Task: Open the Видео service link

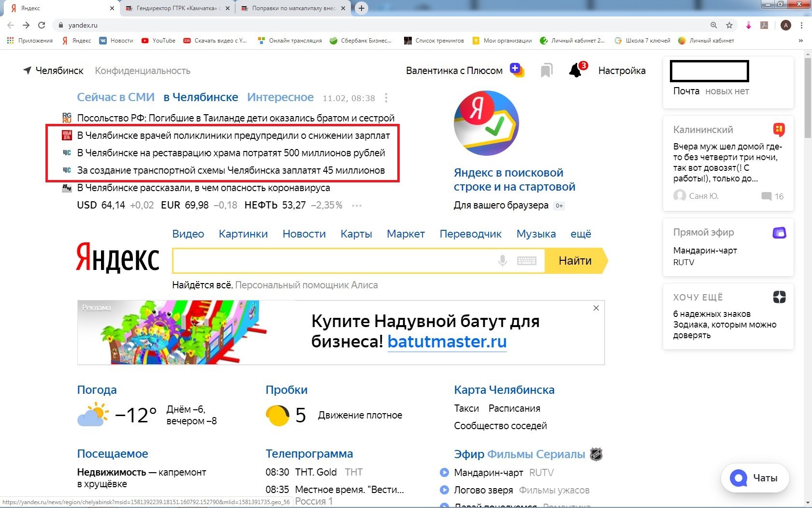Action: pos(188,234)
